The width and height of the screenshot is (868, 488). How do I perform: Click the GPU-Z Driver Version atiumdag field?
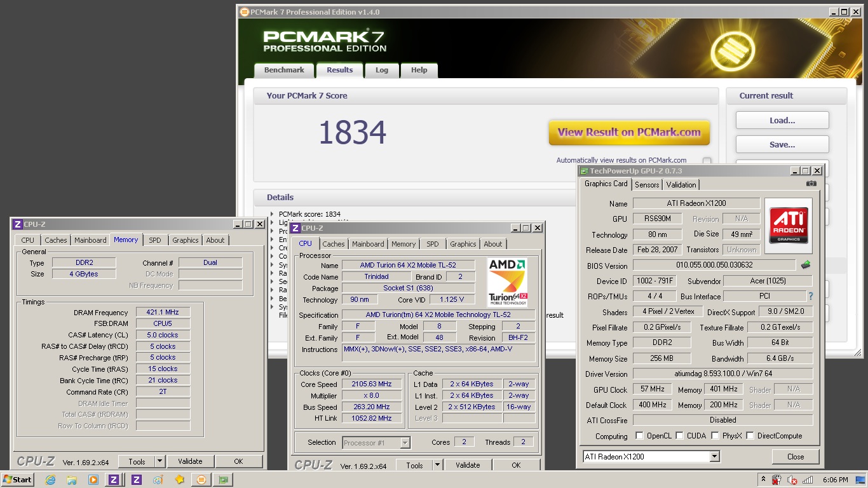pyautogui.click(x=722, y=374)
